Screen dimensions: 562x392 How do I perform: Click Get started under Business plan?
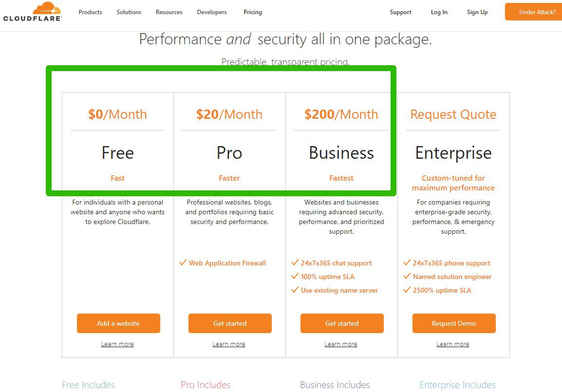point(342,323)
